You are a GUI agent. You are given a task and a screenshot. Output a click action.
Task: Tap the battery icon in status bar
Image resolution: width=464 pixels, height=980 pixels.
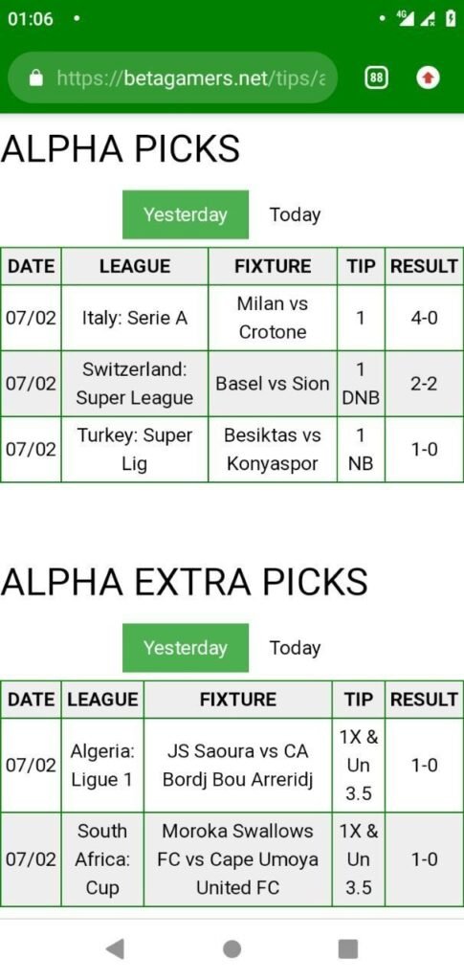(x=451, y=19)
